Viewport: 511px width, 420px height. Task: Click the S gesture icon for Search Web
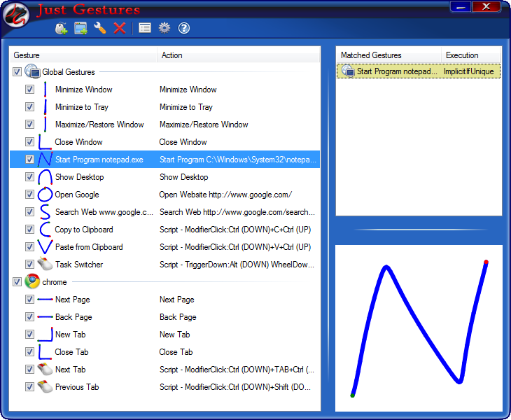point(45,212)
